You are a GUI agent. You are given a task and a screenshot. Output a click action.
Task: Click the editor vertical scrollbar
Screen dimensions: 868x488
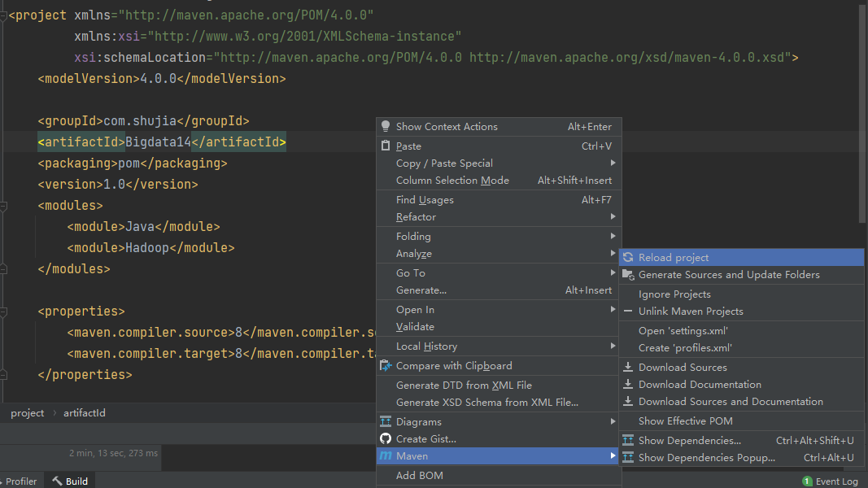pyautogui.click(x=862, y=114)
